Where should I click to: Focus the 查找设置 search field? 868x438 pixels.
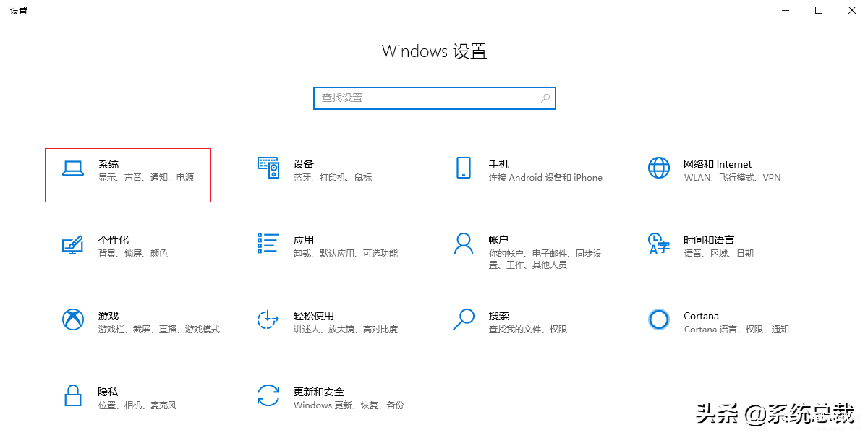pos(435,98)
